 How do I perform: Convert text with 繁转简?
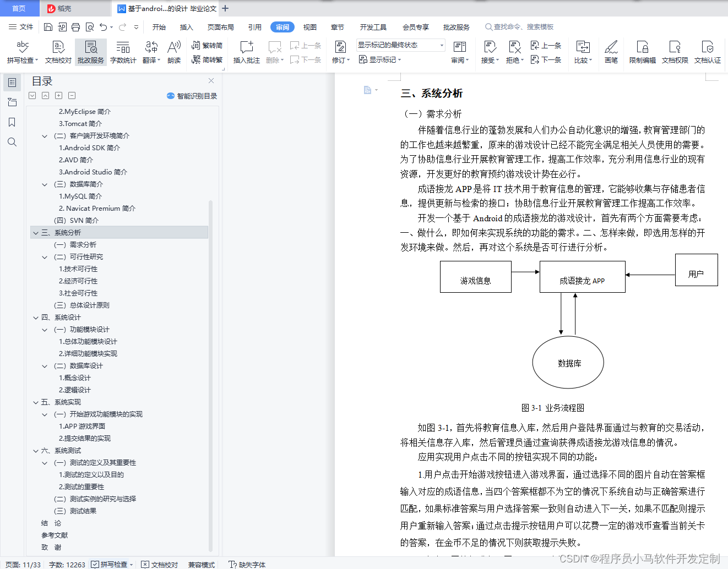tap(207, 46)
